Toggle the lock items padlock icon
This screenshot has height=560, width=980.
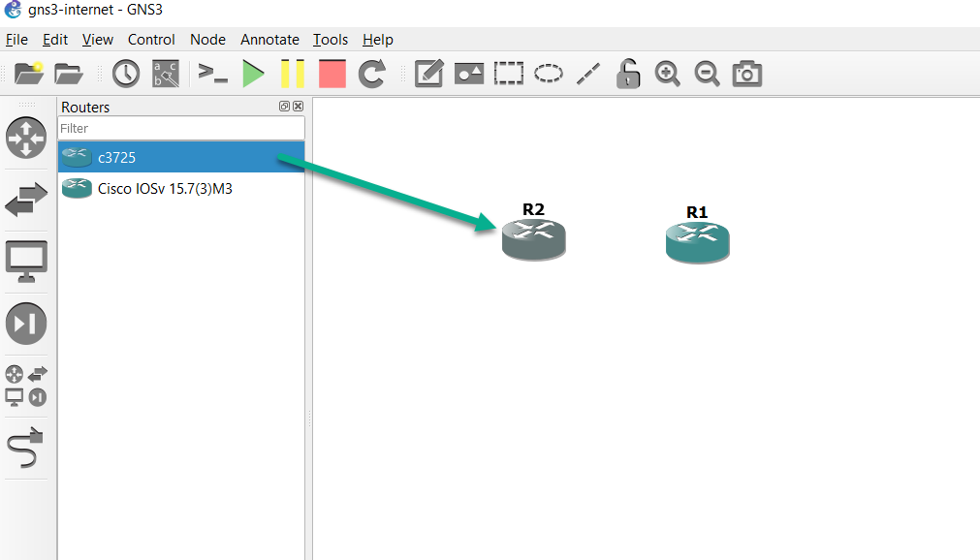628,74
